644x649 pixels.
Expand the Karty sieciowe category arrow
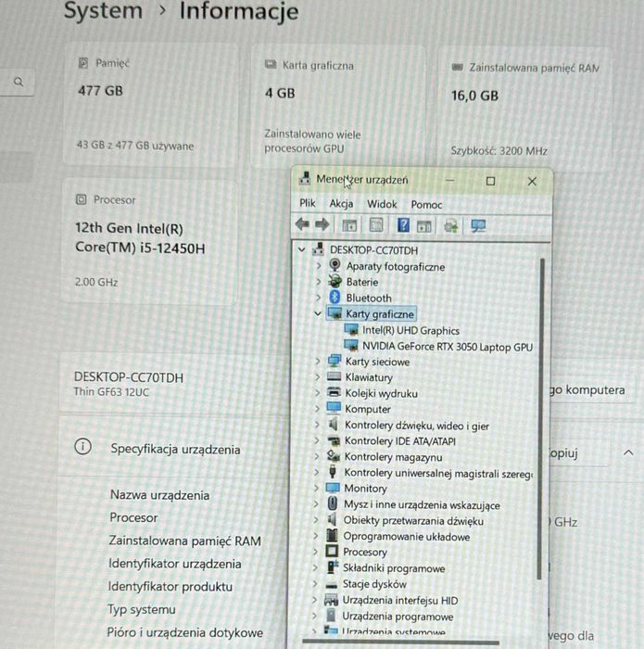click(x=317, y=361)
